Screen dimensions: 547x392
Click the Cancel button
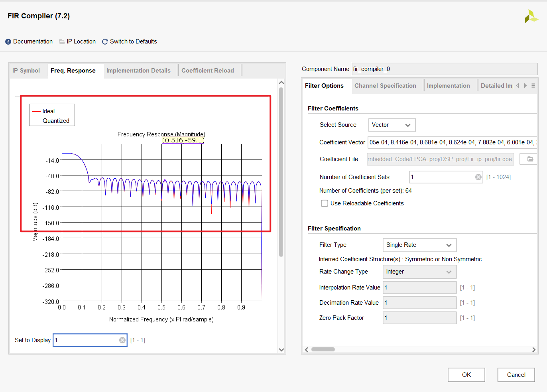pyautogui.click(x=516, y=375)
